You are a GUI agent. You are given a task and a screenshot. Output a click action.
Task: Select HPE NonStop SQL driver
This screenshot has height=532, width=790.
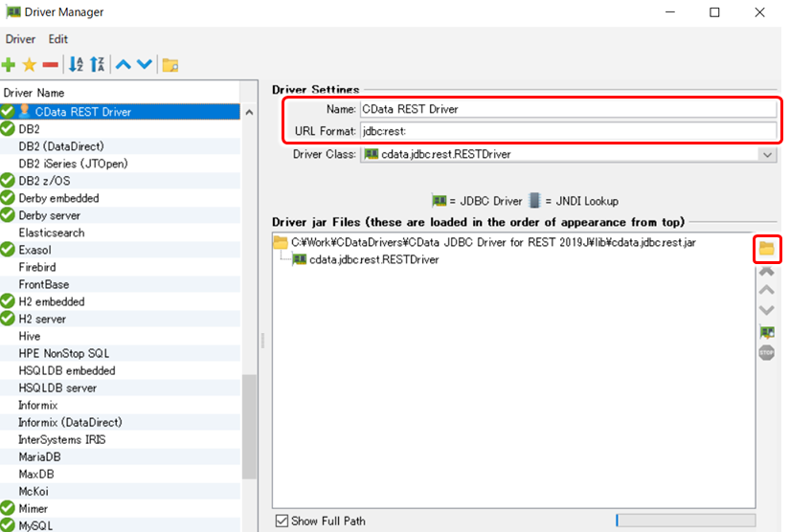[x=120, y=353]
